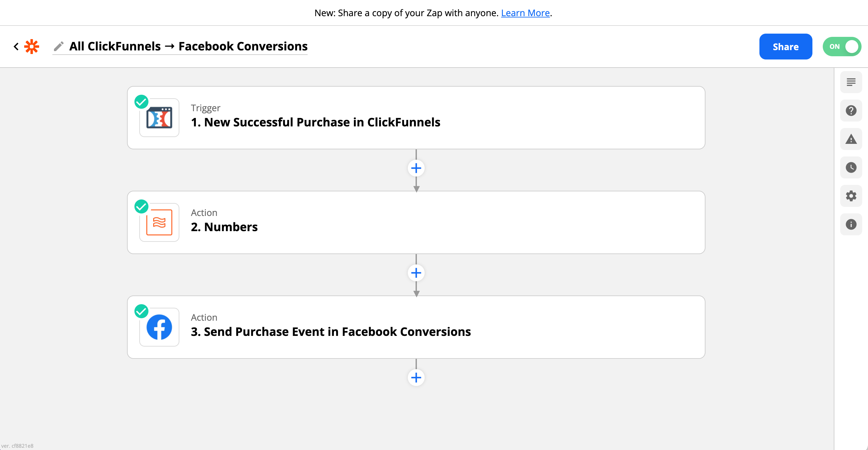Click the Share button
868x450 pixels.
coord(786,47)
